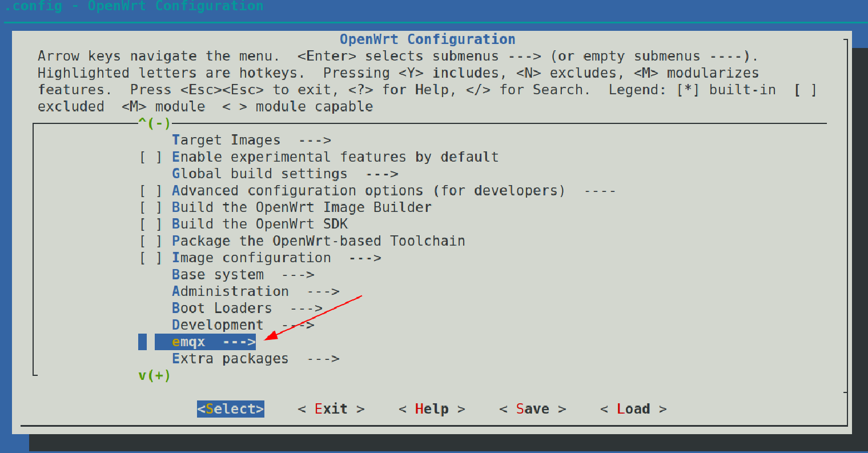Click the < Save > button
The image size is (868, 453).
(533, 409)
